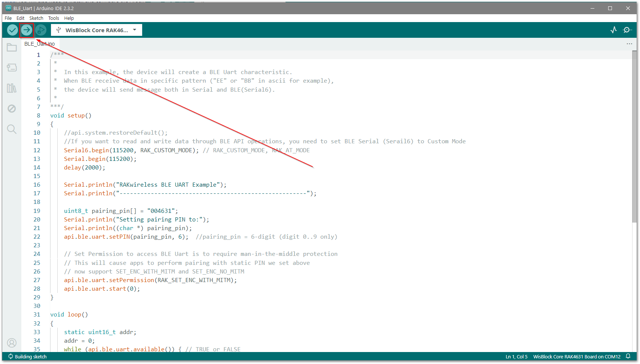Click the 'Serial.begin(115200);' line
Image resolution: width=640 pixels, height=364 pixels.
click(x=100, y=159)
